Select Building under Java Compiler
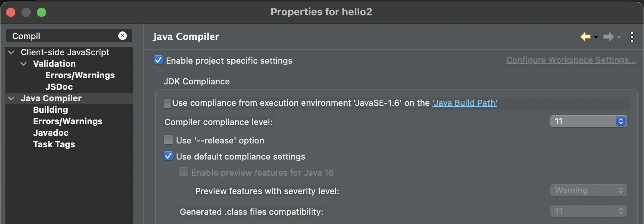The width and height of the screenshot is (644, 224). point(50,110)
